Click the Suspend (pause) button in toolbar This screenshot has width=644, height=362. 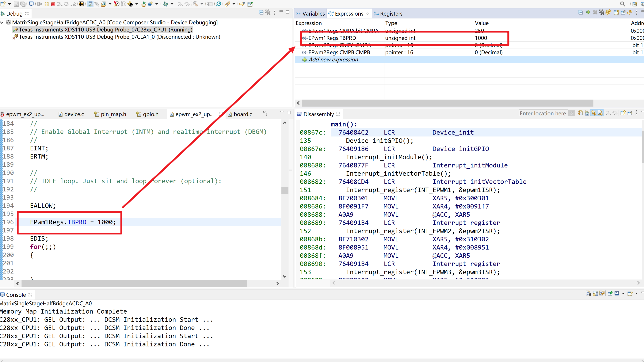coord(47,4)
